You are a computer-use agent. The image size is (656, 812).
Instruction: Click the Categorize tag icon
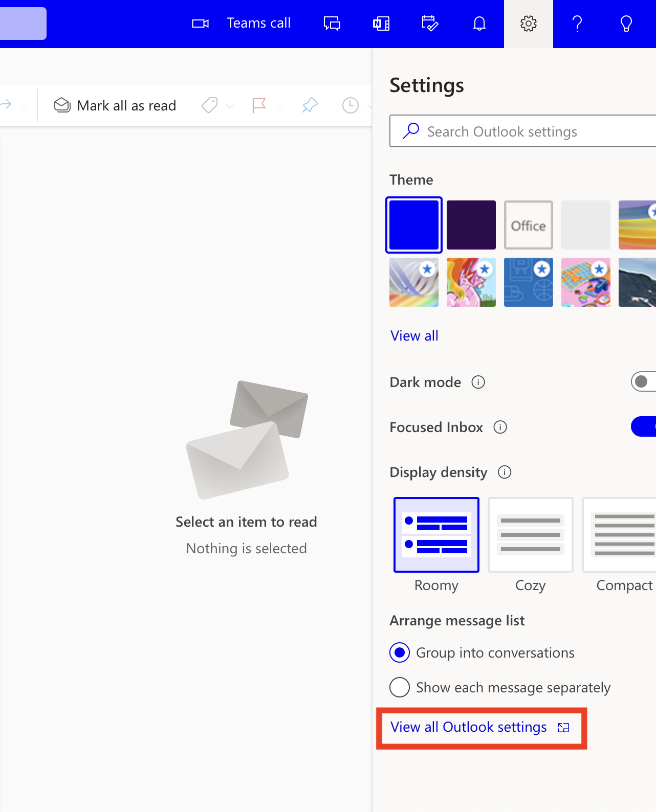point(209,105)
